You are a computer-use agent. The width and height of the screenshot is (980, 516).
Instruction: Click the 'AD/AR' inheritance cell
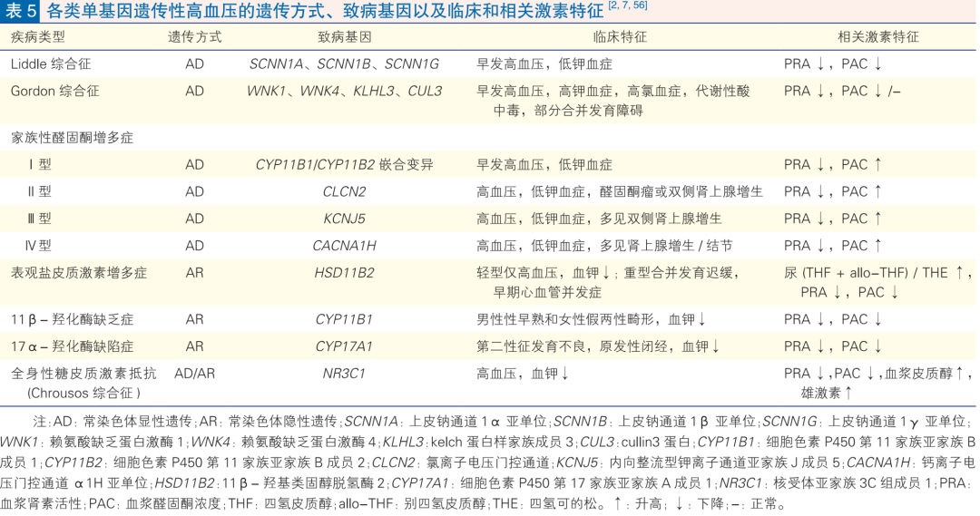194,374
